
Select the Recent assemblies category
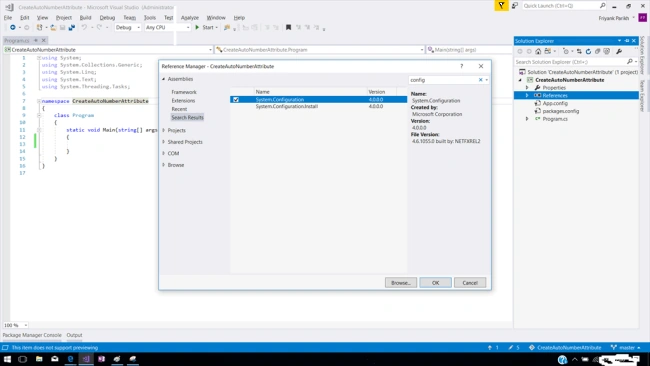point(179,109)
